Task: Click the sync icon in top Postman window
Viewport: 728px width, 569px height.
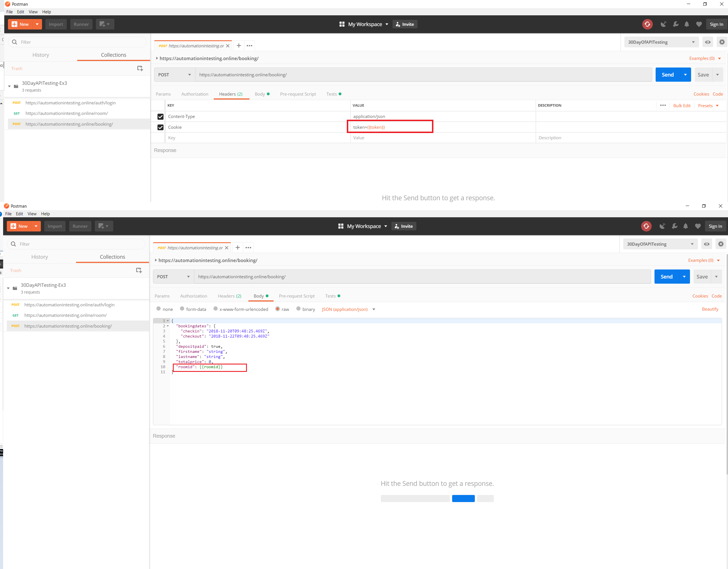Action: click(647, 24)
